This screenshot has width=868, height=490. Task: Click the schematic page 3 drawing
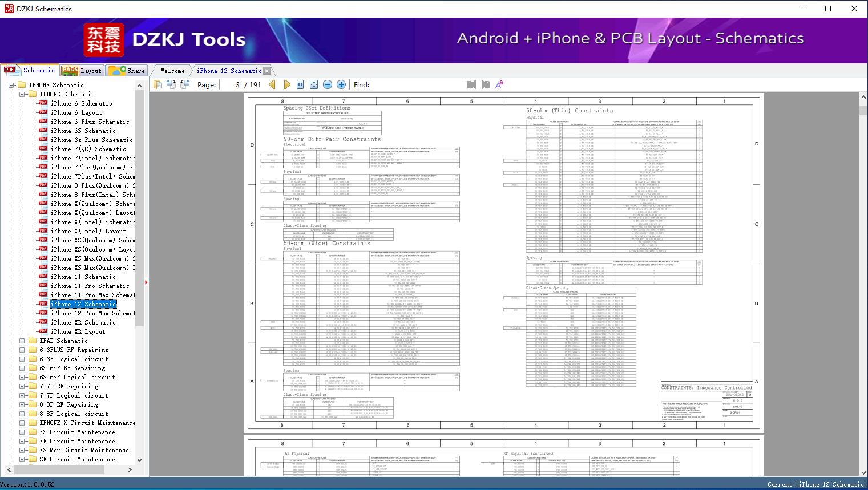point(505,263)
